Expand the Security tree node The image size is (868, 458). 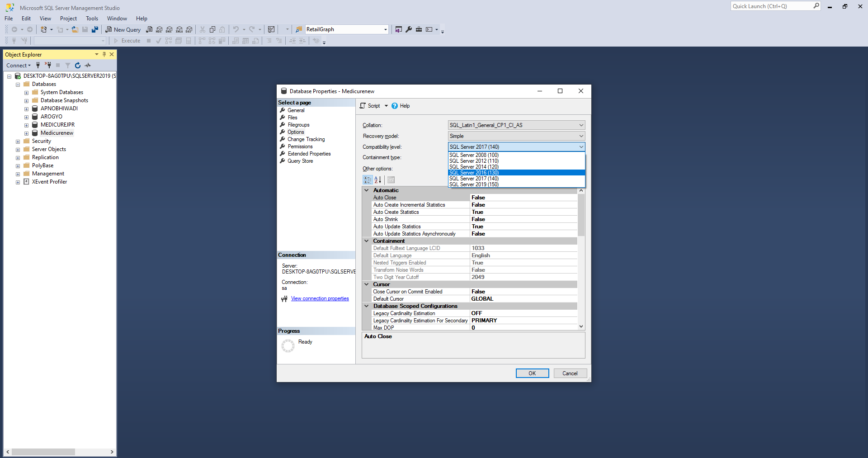pyautogui.click(x=18, y=142)
